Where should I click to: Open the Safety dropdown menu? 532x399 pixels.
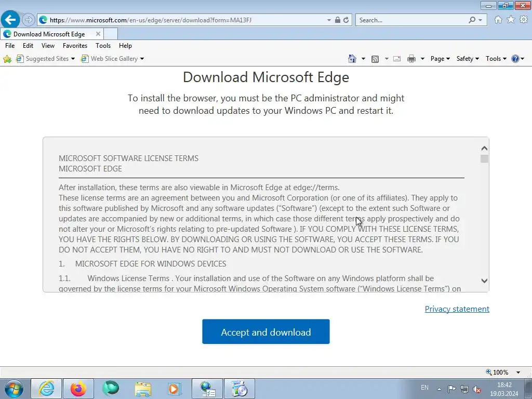coord(468,59)
